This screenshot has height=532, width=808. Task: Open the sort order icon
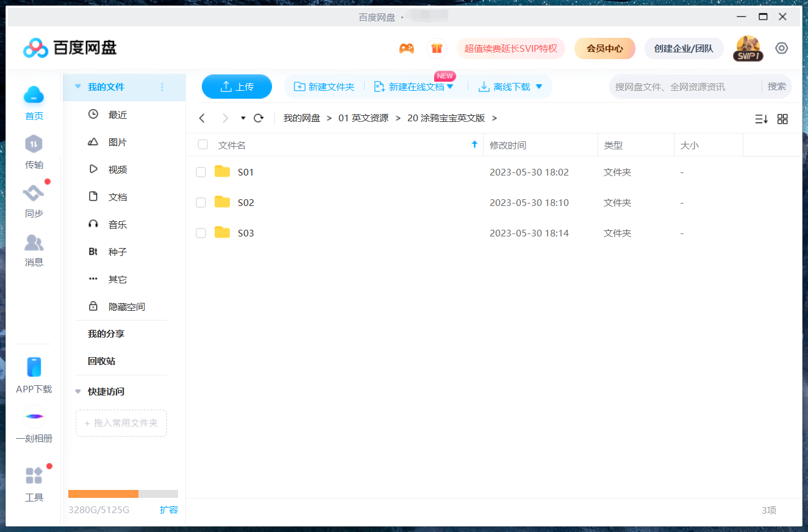(x=760, y=119)
